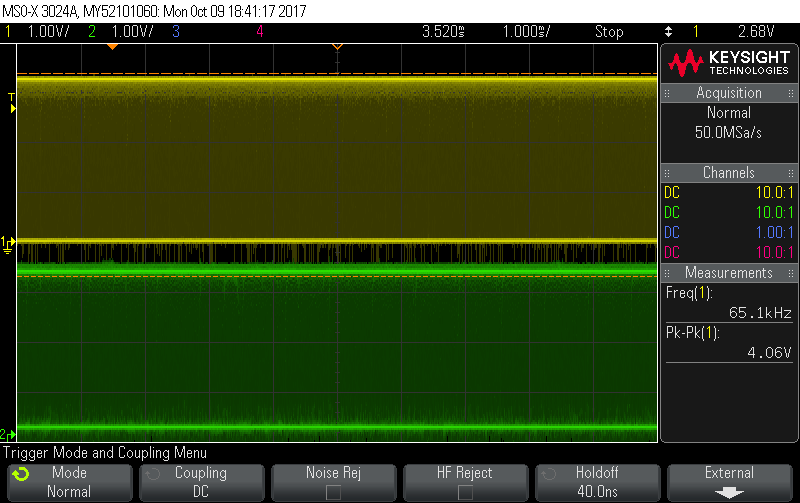This screenshot has height=503, width=800.
Task: Open the Coupling DC softkey
Action: (202, 482)
